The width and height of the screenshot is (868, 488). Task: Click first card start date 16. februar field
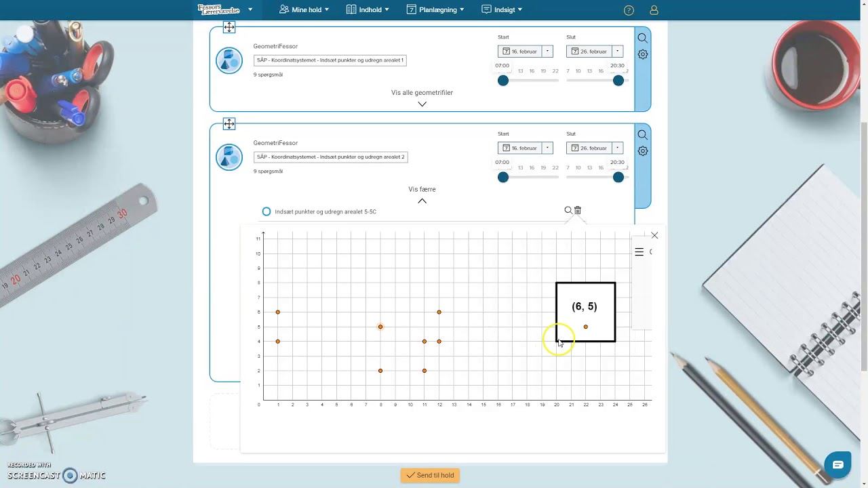point(519,52)
